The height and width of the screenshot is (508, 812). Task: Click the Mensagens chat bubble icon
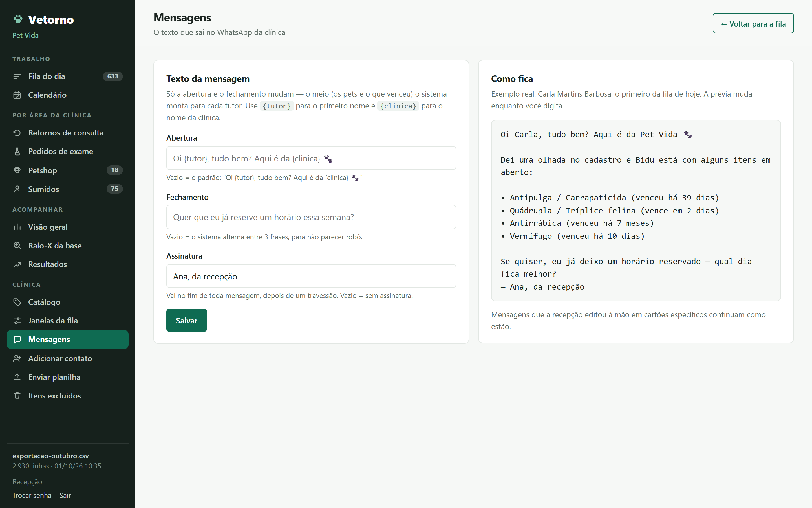[x=17, y=340]
